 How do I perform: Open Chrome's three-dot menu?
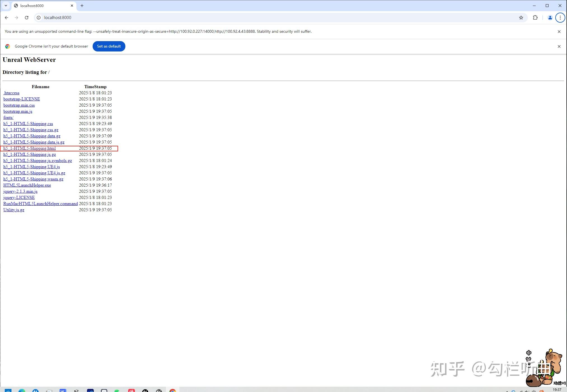pos(560,17)
